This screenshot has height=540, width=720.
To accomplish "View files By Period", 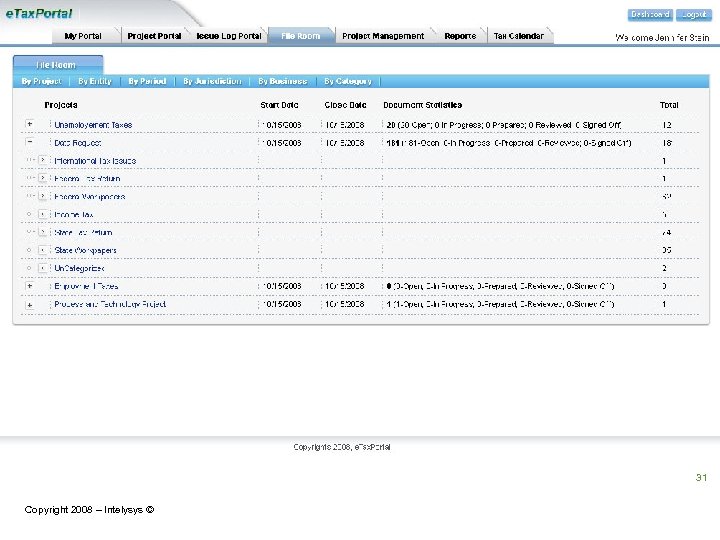I will [147, 81].
